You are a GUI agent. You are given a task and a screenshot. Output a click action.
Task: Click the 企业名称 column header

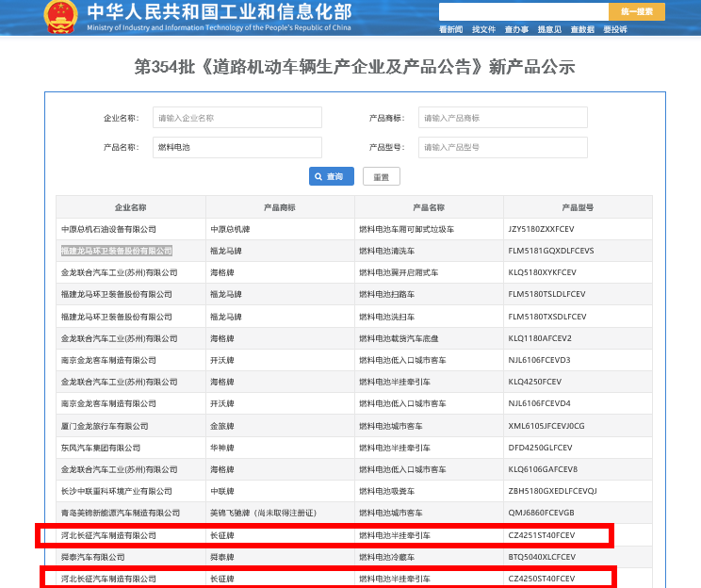pos(131,207)
